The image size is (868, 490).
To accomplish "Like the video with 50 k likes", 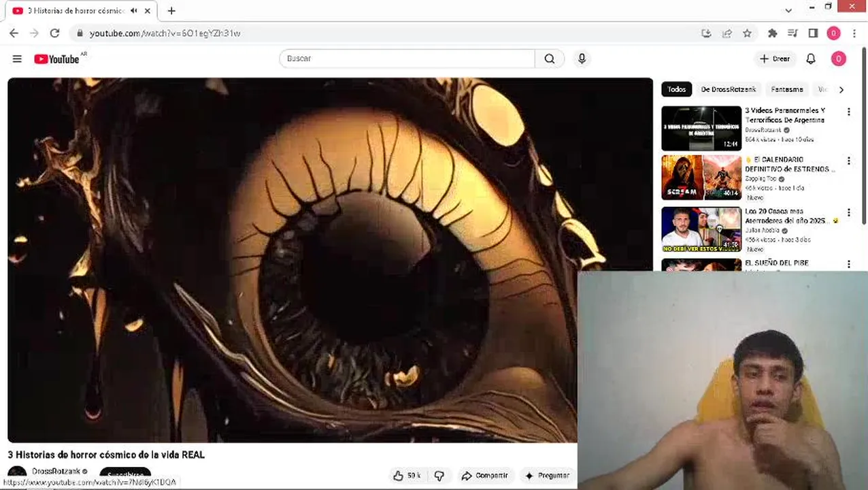I will point(407,476).
